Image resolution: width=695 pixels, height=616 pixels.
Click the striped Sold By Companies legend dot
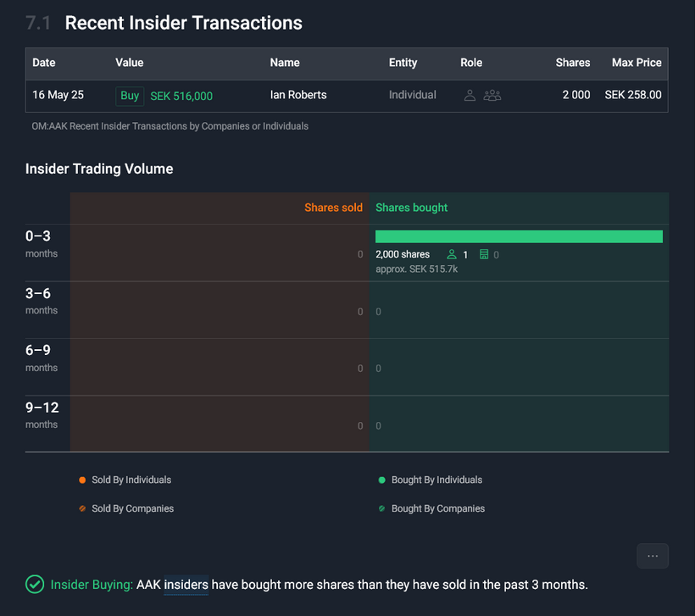pyautogui.click(x=82, y=509)
